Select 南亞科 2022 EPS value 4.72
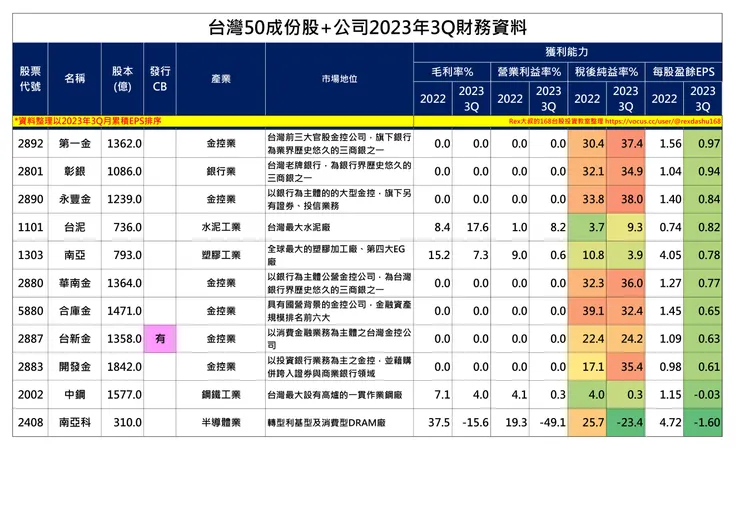 [x=664, y=422]
